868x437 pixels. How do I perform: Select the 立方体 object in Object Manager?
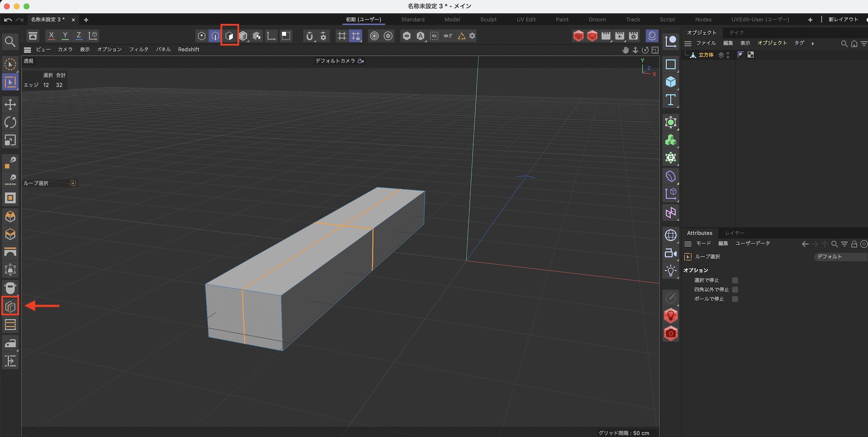pos(706,55)
